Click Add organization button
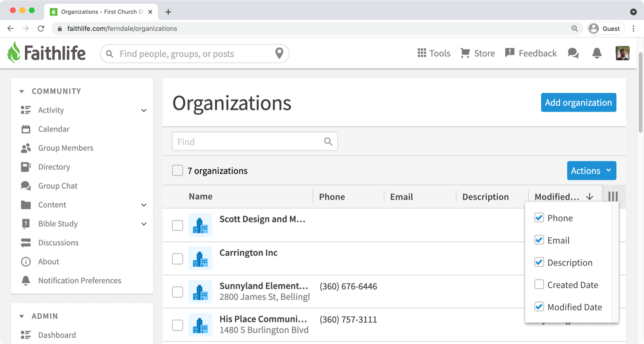Viewport: 644px width, 344px height. 578,102
